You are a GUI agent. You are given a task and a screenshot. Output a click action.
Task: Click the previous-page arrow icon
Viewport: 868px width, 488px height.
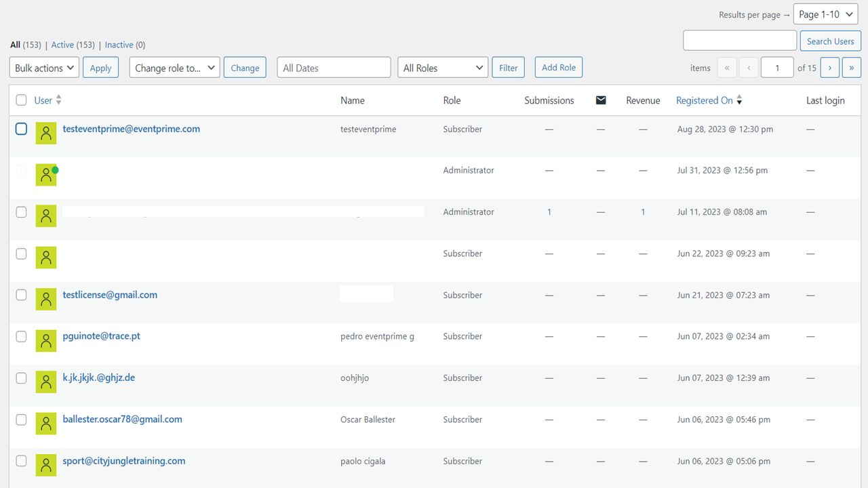[748, 67]
